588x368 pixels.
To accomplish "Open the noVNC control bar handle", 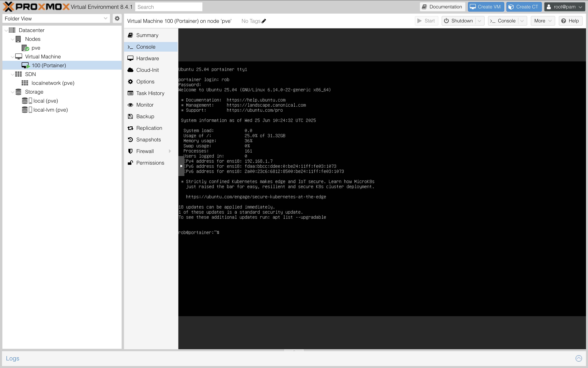I will click(181, 166).
